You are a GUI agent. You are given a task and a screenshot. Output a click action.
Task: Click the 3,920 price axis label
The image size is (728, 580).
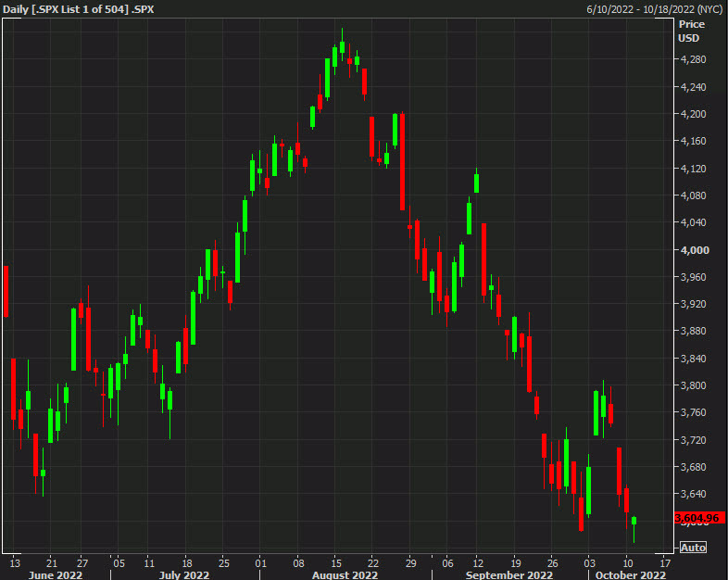point(693,304)
